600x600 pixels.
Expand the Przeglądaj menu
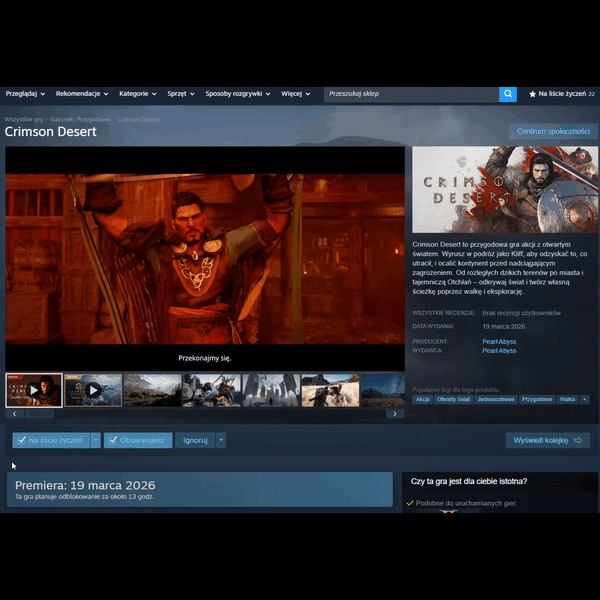coord(25,94)
